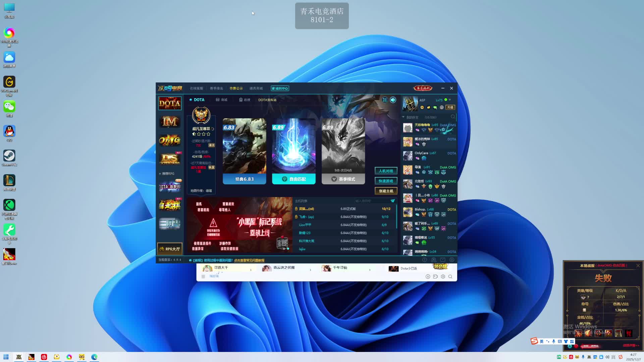Select the OMG game in sidebar
Viewport: 644px width, 362px height.
[x=170, y=140]
